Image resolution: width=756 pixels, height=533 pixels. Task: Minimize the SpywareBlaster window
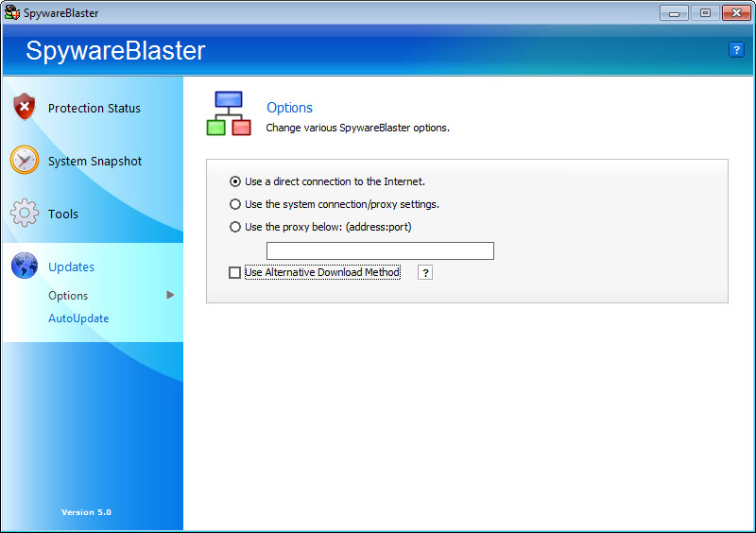click(674, 13)
